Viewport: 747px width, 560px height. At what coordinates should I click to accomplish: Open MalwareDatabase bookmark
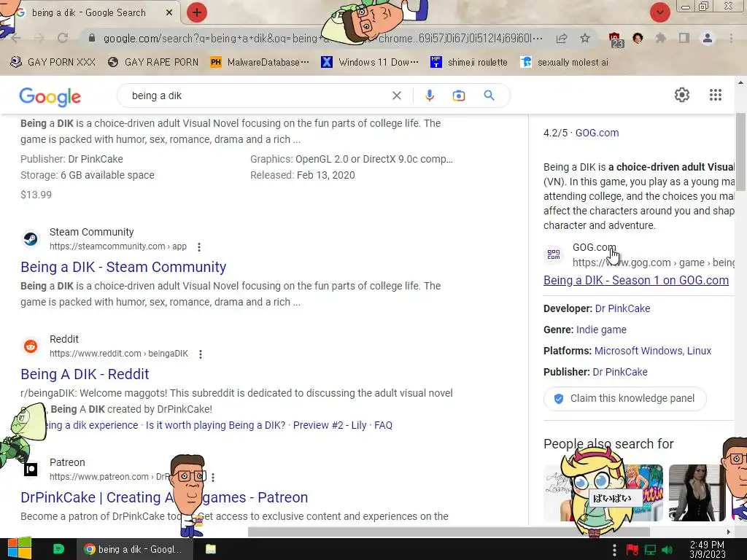tap(260, 62)
